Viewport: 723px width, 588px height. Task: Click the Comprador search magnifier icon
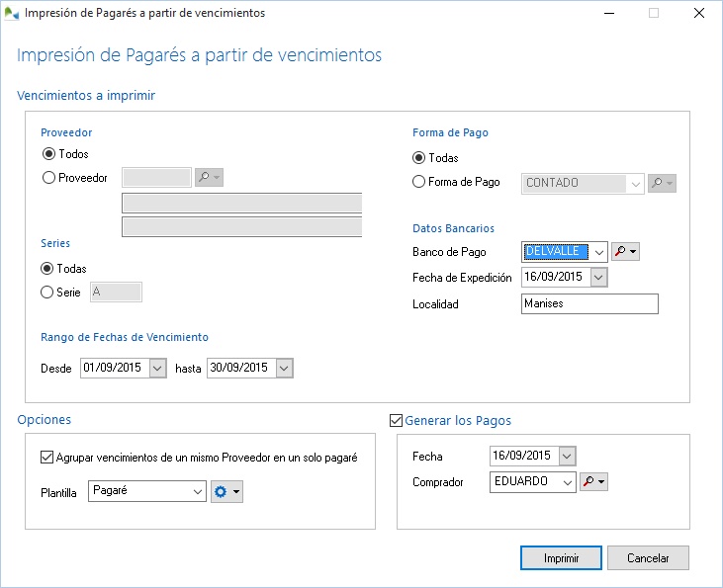(587, 482)
